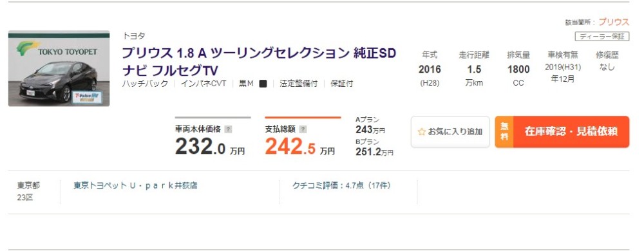This screenshot has width=644, height=251.
Task: Click the Bプラン 251.2万円 price
Action: pyautogui.click(x=374, y=147)
